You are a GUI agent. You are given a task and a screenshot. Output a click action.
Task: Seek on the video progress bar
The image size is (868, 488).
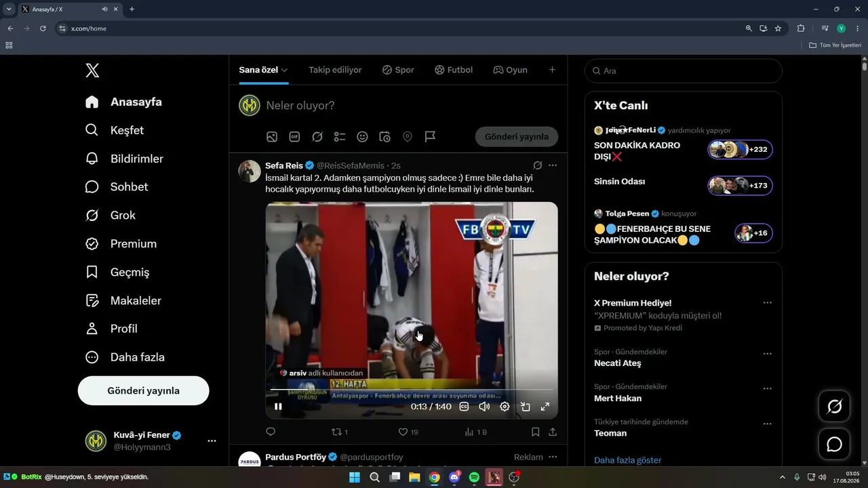tap(412, 390)
